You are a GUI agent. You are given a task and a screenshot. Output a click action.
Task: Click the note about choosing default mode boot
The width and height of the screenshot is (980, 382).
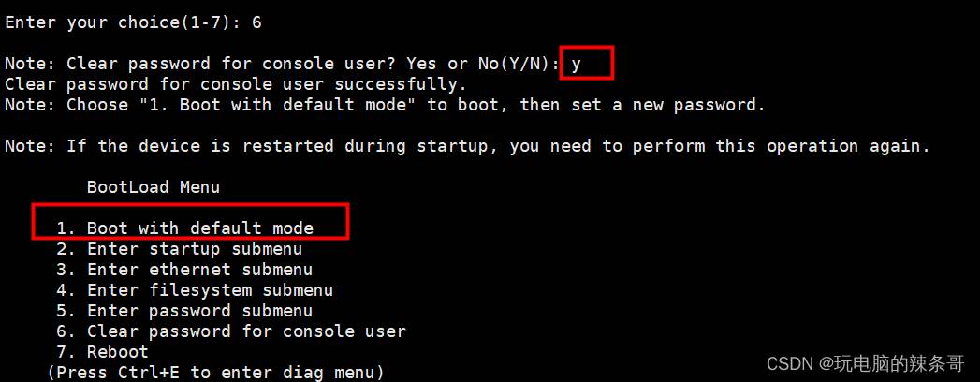point(385,105)
